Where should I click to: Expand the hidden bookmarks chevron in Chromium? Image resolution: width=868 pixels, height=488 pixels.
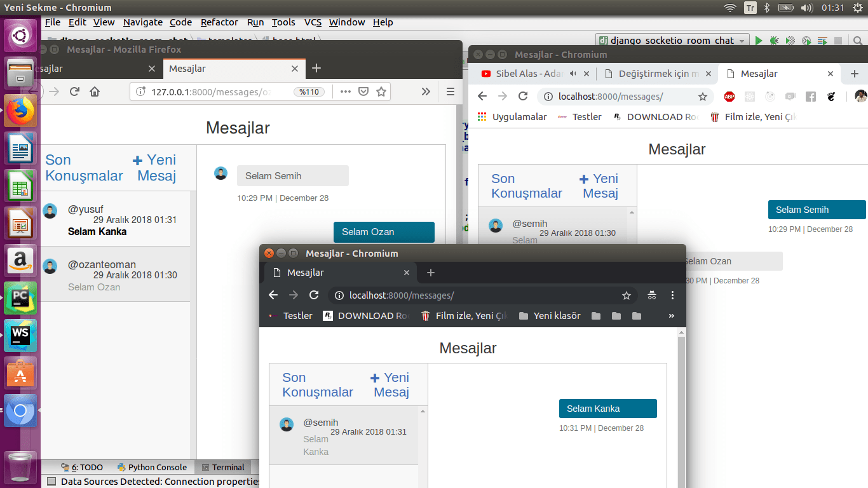click(671, 316)
